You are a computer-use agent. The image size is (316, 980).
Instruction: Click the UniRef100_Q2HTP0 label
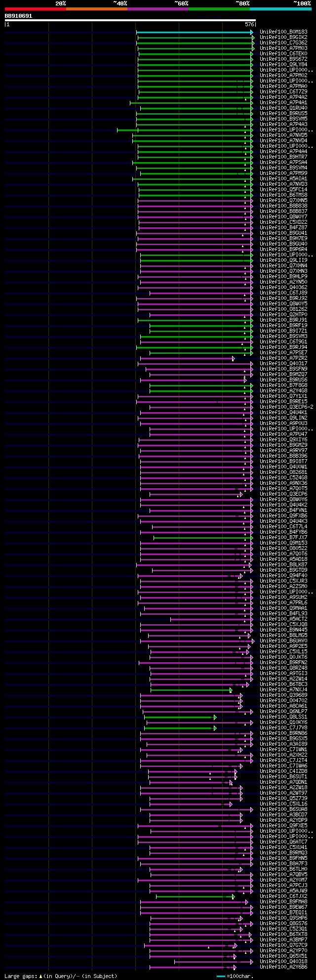283,315
